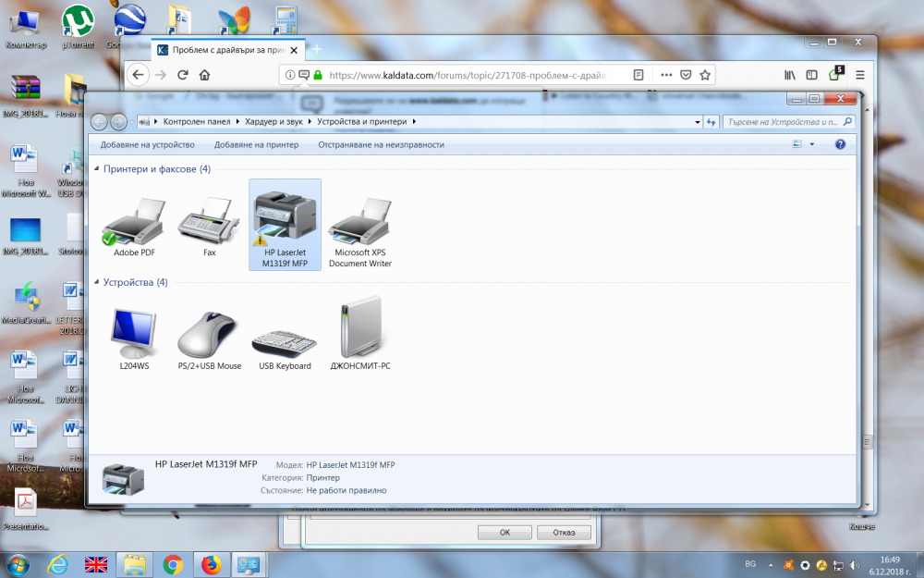The height and width of the screenshot is (578, 924).
Task: Show Firefox sidebars
Action: pos(812,75)
